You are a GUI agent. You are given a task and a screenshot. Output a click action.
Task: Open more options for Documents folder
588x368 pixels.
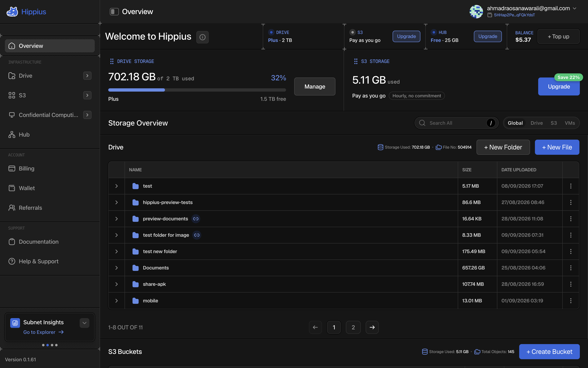pyautogui.click(x=571, y=268)
